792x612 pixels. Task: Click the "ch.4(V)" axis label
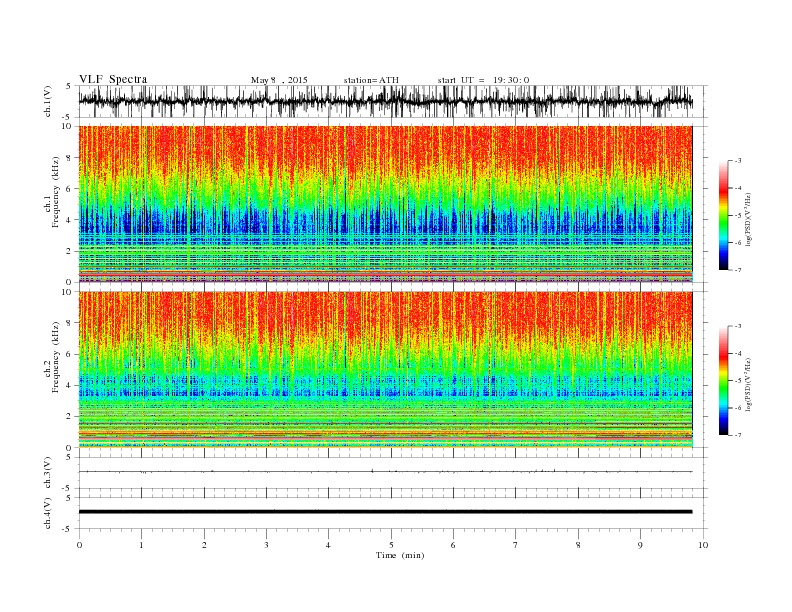coord(48,513)
